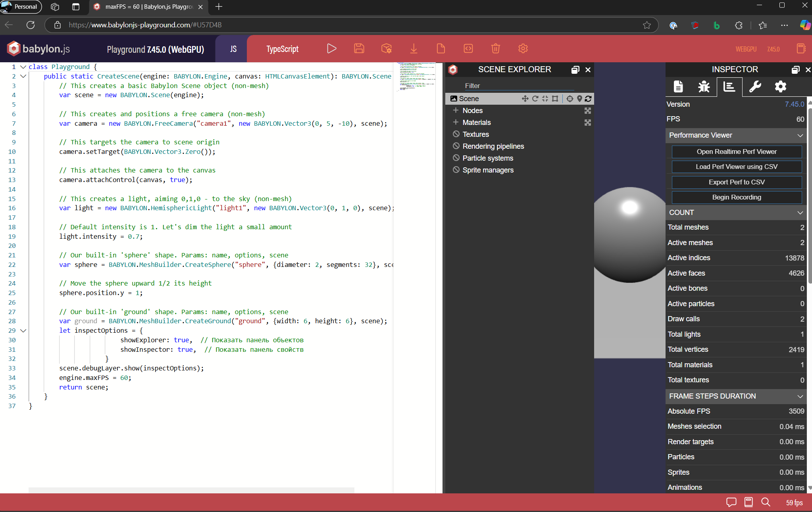Toggle the move gizmo on the Scene row
The height and width of the screenshot is (512, 812).
click(525, 99)
